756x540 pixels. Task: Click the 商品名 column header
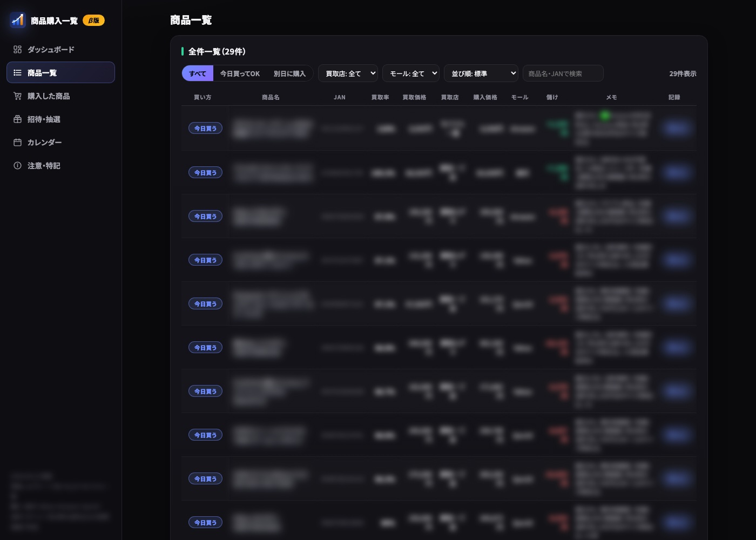click(271, 97)
